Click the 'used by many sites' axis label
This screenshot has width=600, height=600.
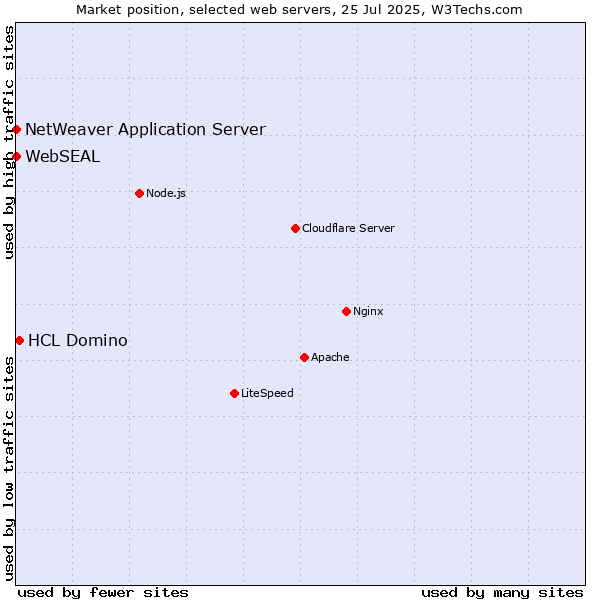coord(503,593)
